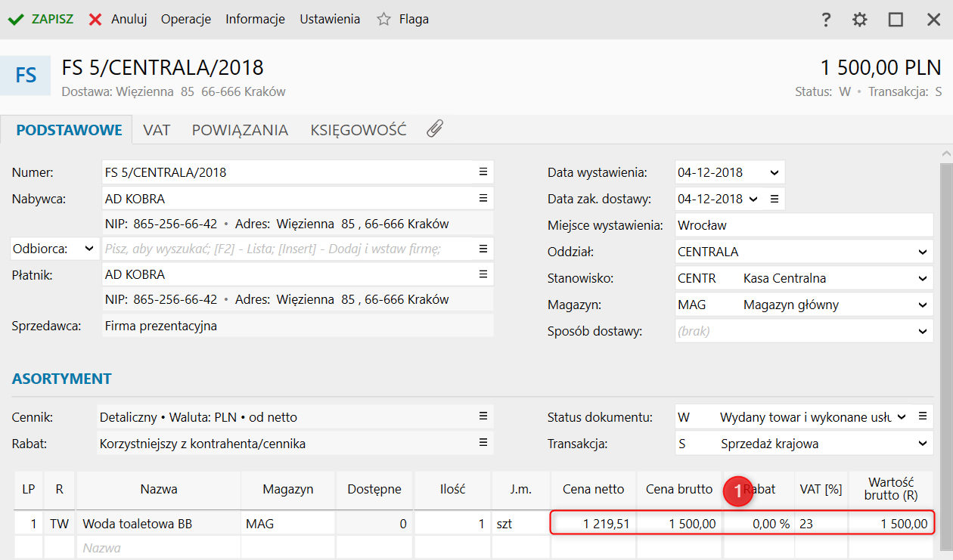The height and width of the screenshot is (560, 953).
Task: Open list menu icon beside Nabywca field
Action: point(483,199)
